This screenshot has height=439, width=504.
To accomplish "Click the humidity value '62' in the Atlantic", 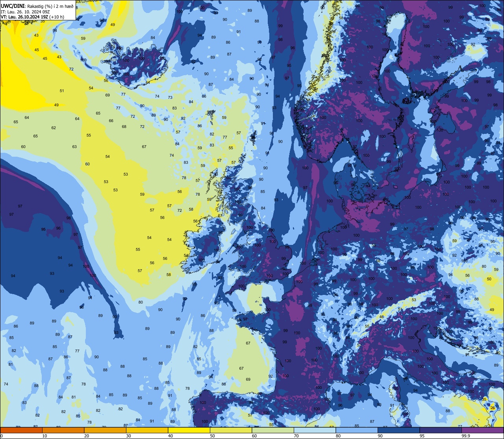I will 54,128.
